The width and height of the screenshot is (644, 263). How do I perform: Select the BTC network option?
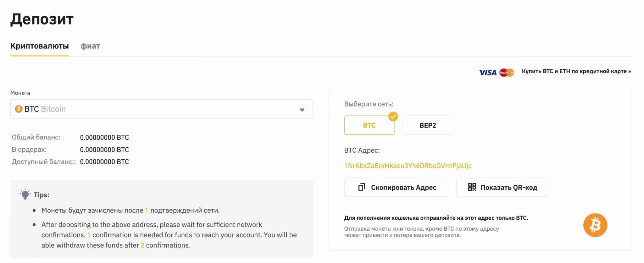click(369, 125)
